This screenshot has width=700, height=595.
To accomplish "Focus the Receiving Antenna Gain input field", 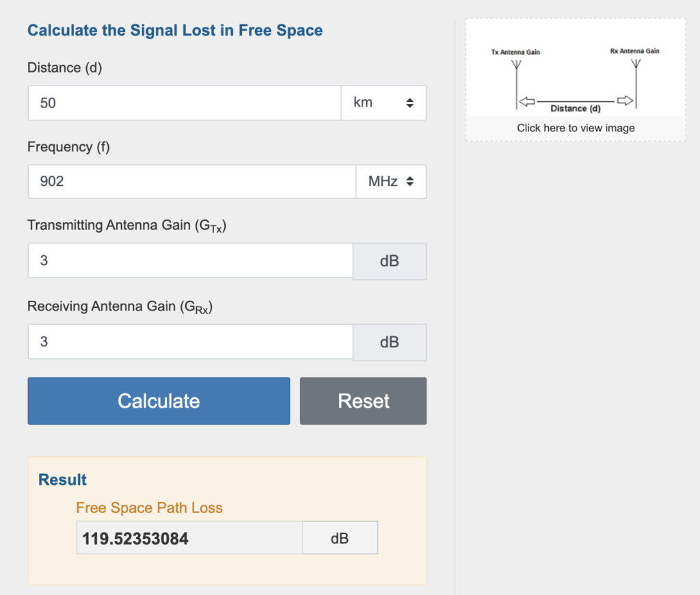I will pyautogui.click(x=190, y=342).
